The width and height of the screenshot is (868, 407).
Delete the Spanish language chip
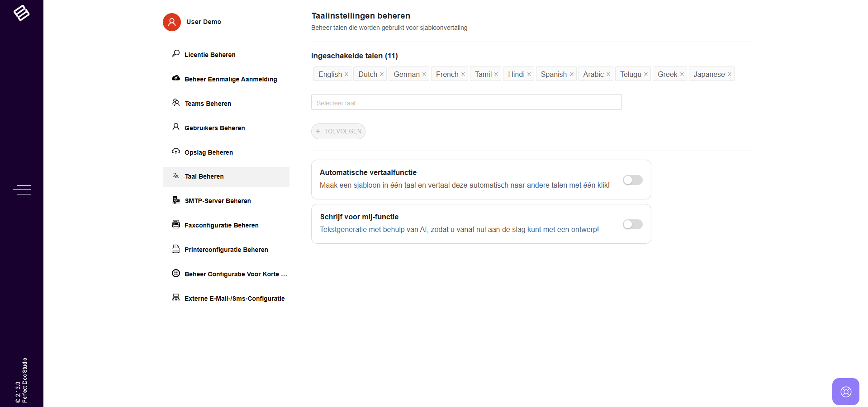[571, 74]
